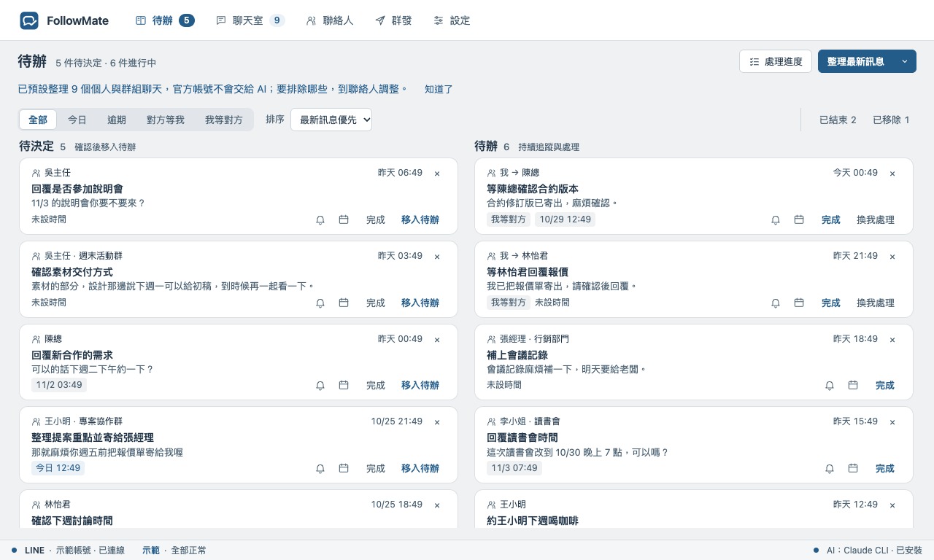Click calendar icon on 回覆讀書會時間 card
The height and width of the screenshot is (560, 934).
853,469
